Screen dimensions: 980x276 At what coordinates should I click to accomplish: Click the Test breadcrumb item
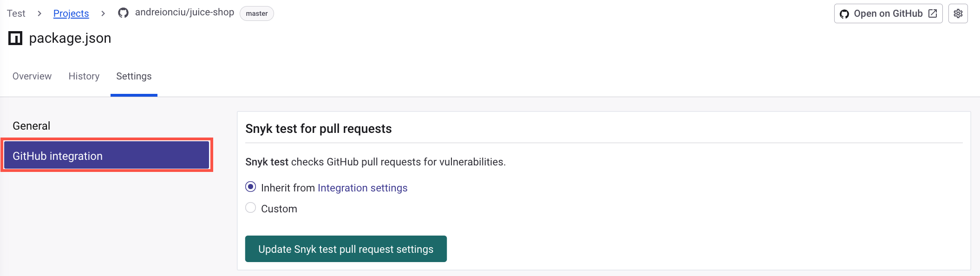click(x=15, y=13)
